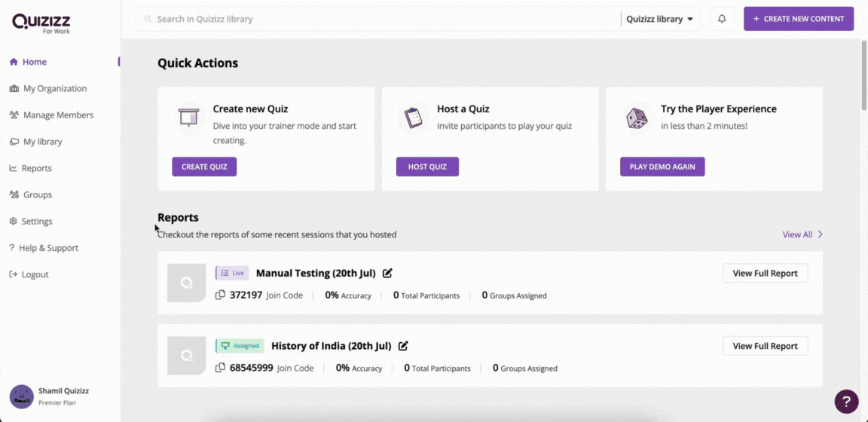The width and height of the screenshot is (868, 422).
Task: Edit the History of India report name pencil icon
Action: (404, 346)
